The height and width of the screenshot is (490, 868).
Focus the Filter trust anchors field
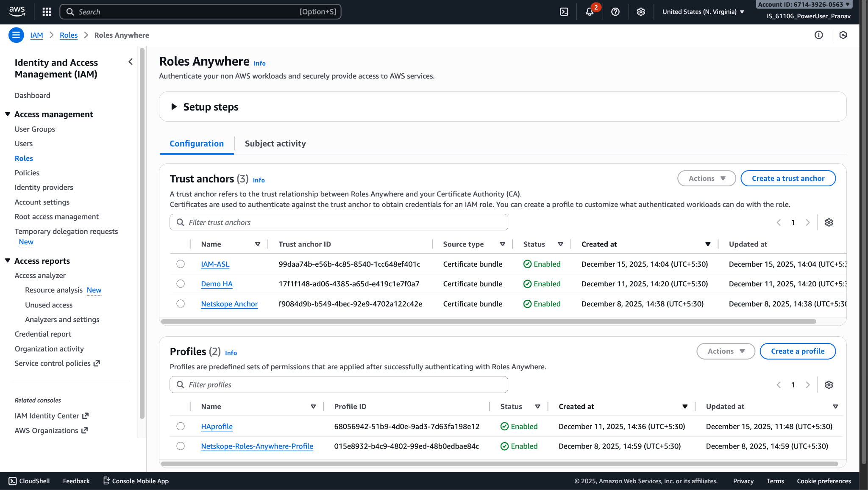click(339, 222)
